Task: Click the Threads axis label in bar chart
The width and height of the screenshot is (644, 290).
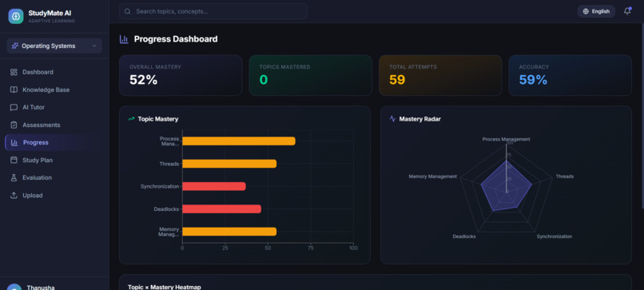Action: [x=169, y=164]
